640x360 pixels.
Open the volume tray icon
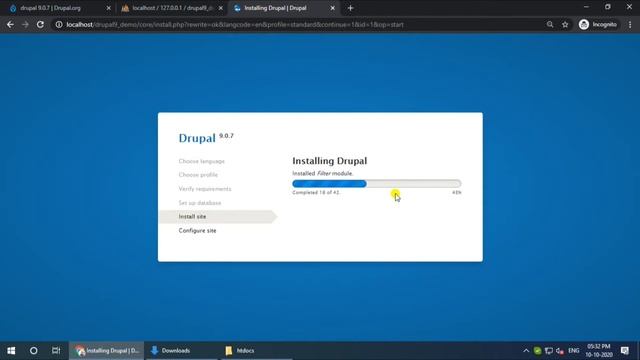560,351
